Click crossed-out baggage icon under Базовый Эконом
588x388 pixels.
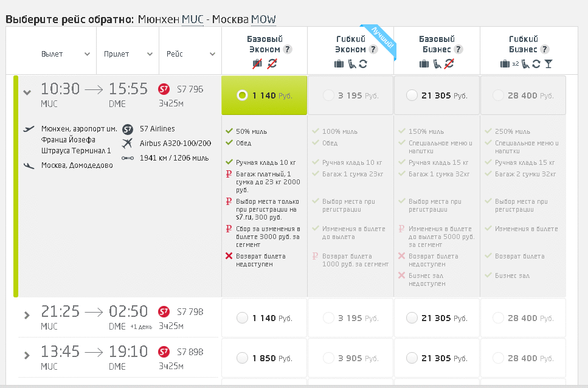[x=257, y=63]
